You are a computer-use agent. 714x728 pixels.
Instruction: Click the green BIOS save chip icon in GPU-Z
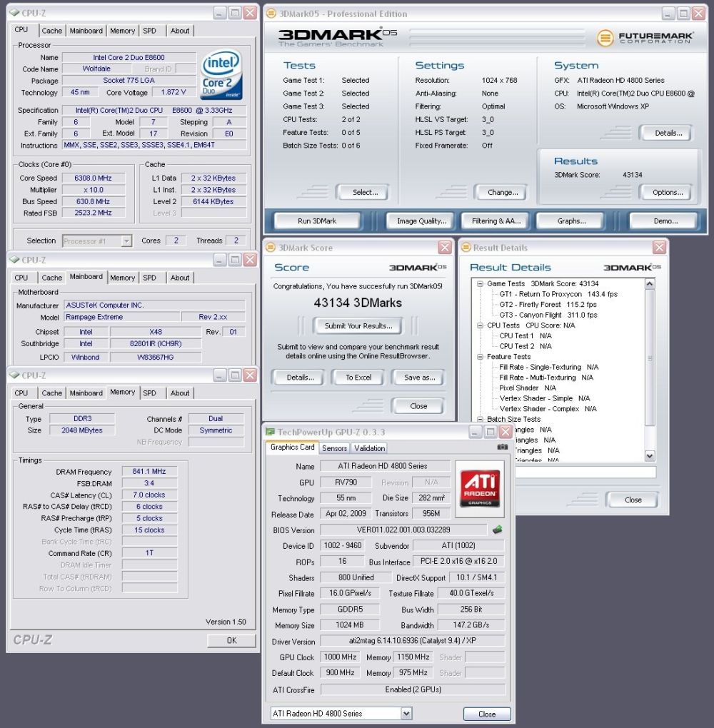pos(497,530)
